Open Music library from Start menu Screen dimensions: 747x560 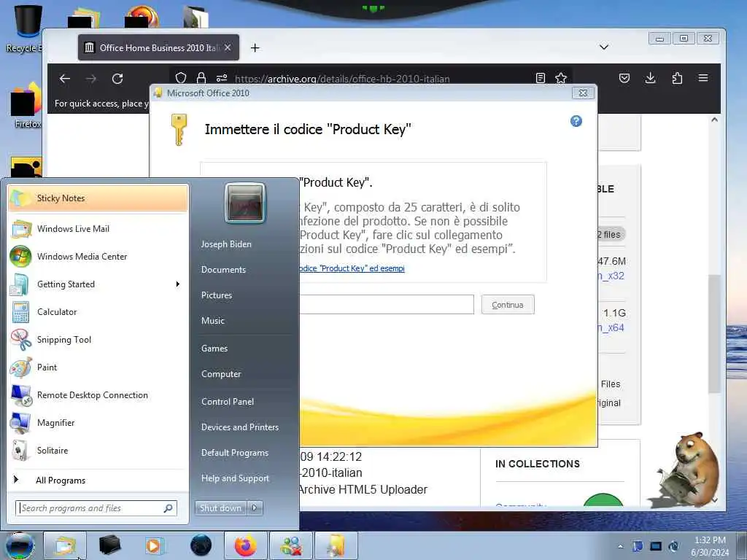tap(213, 321)
